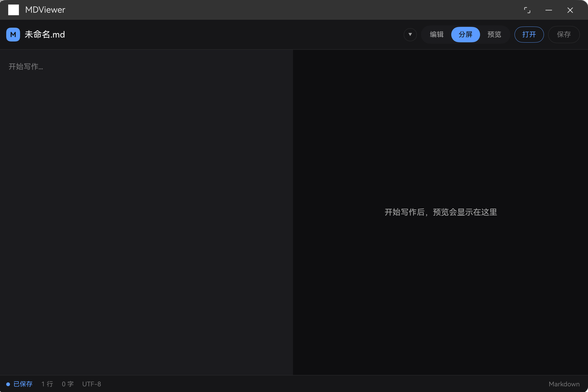Click the UTF-8 encoding label
Screen dimensions: 588x392
click(92, 384)
